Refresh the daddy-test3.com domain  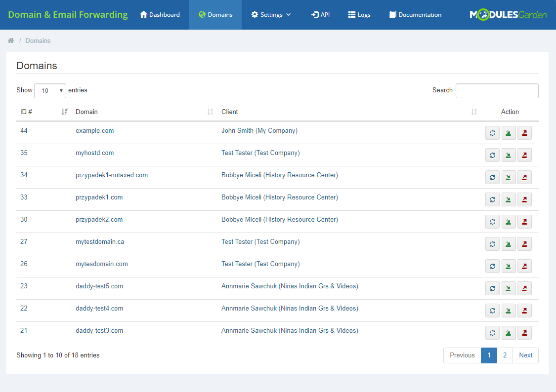pyautogui.click(x=492, y=333)
